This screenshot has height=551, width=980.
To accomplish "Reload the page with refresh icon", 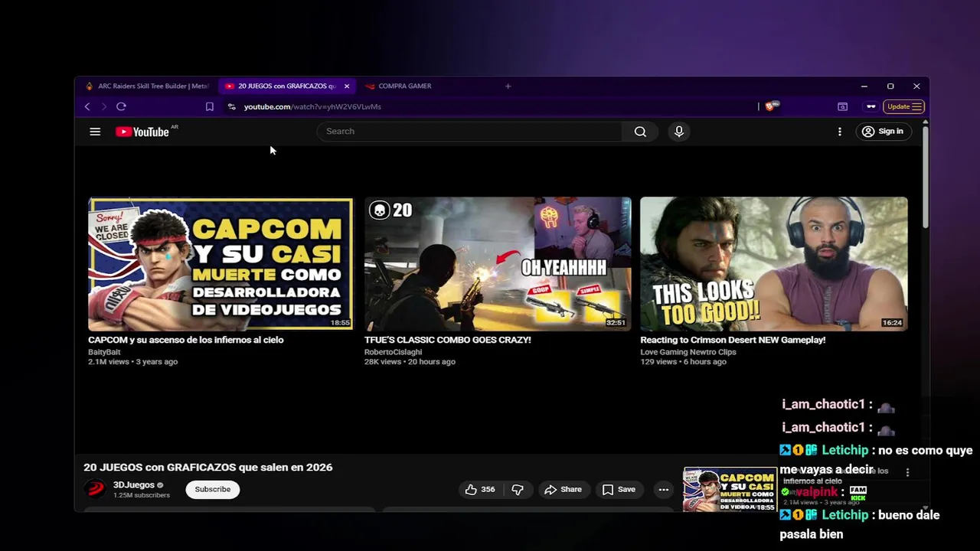I will coord(121,106).
